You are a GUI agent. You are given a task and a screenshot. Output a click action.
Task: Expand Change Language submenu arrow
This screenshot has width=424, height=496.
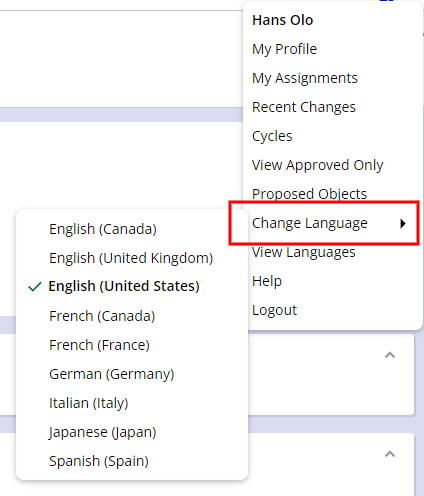point(403,223)
